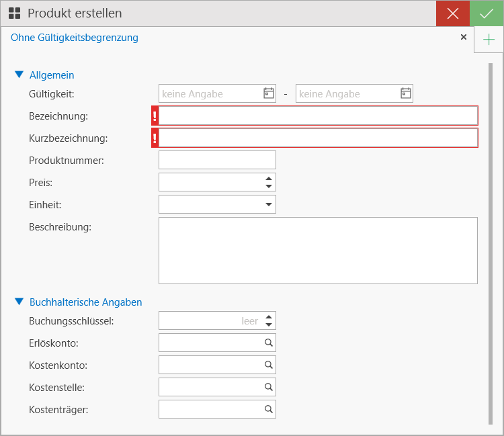
Task: Search Kostenkonto with magnifier icon
Action: coord(269,365)
